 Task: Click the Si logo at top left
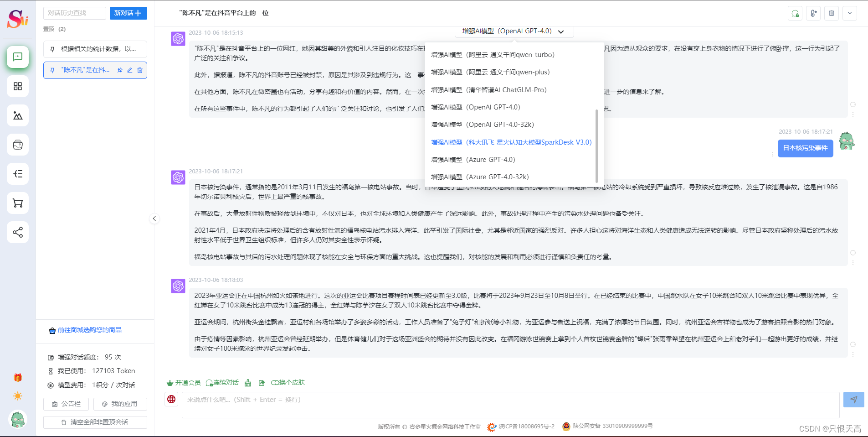pos(18,19)
